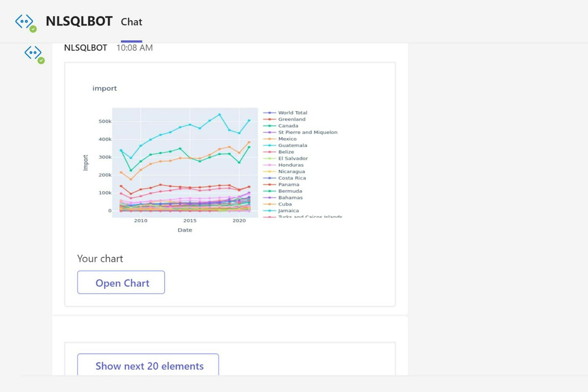Click the green verified badge on the header logo

(33, 30)
